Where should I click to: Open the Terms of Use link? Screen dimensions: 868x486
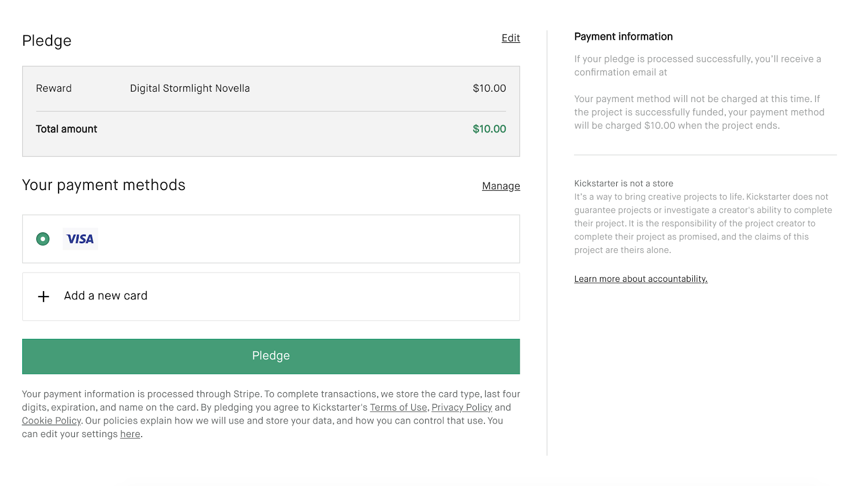tap(398, 407)
